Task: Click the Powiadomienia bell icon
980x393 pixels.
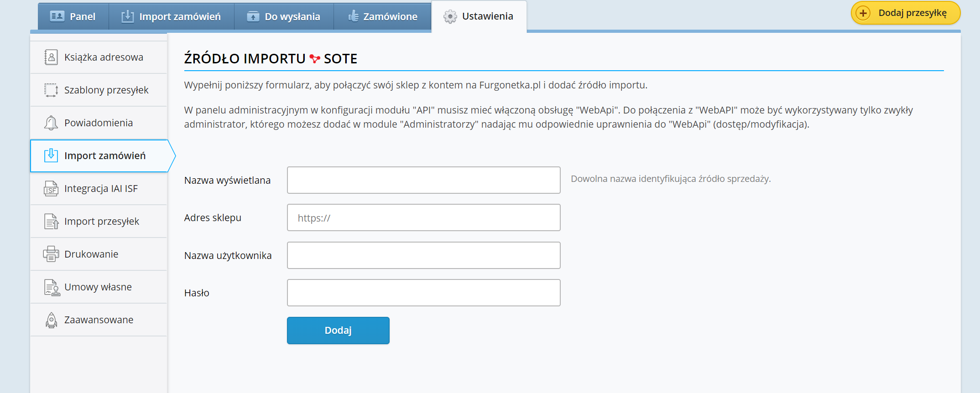Action: (51, 123)
